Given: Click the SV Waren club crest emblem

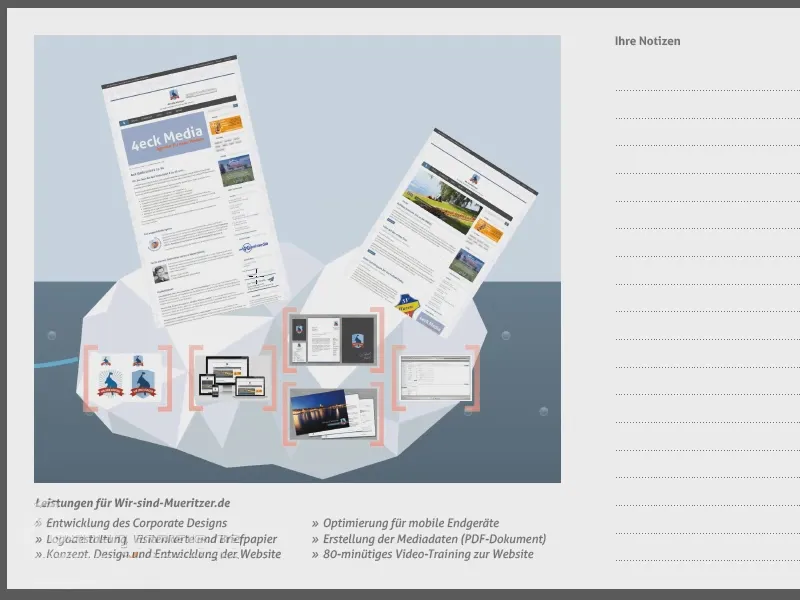Looking at the screenshot, I should pyautogui.click(x=406, y=306).
